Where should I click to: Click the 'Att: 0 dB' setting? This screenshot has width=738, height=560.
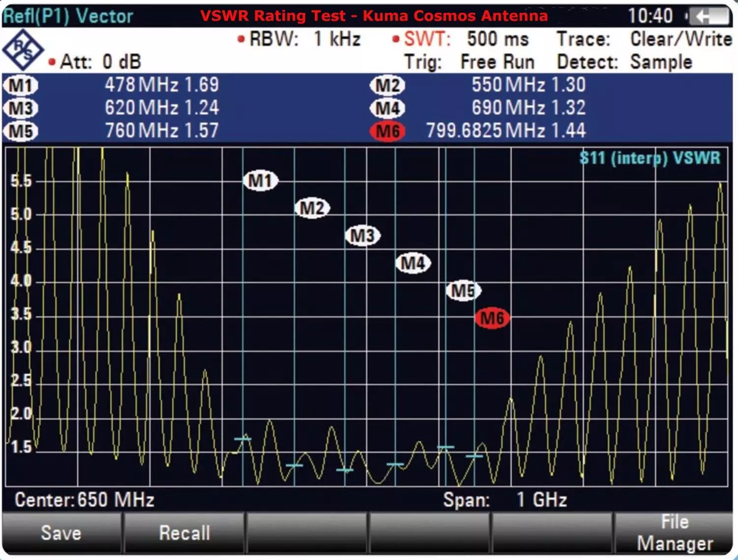click(95, 62)
